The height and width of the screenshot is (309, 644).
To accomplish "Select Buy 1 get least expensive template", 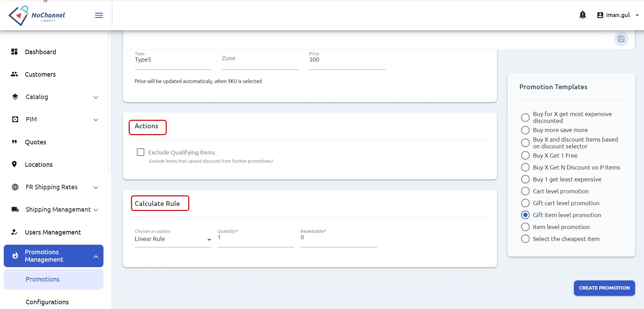I will tap(525, 179).
